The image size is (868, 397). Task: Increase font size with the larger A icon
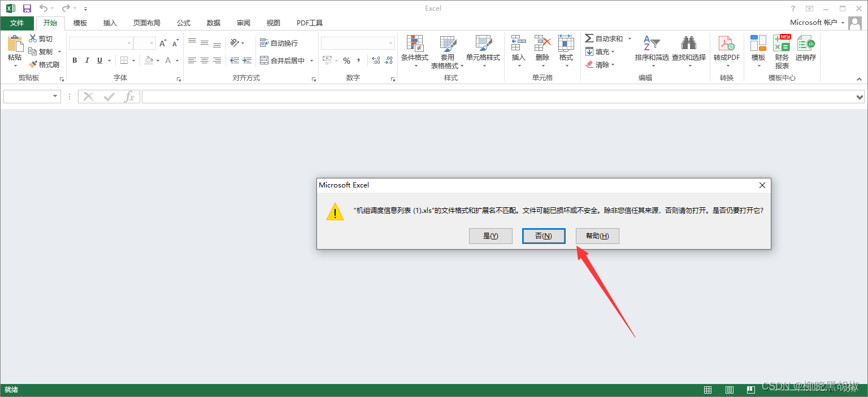(x=163, y=43)
